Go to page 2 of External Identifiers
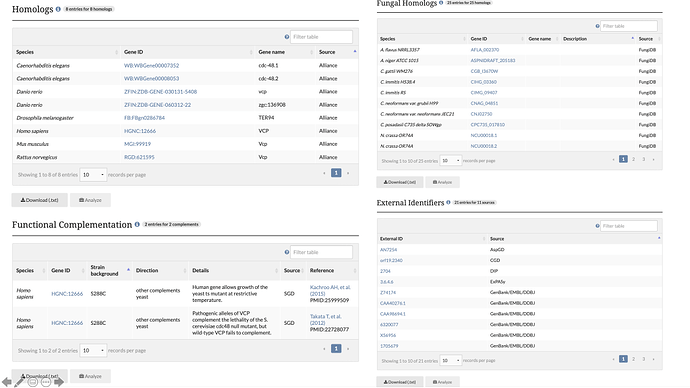 tap(633, 359)
